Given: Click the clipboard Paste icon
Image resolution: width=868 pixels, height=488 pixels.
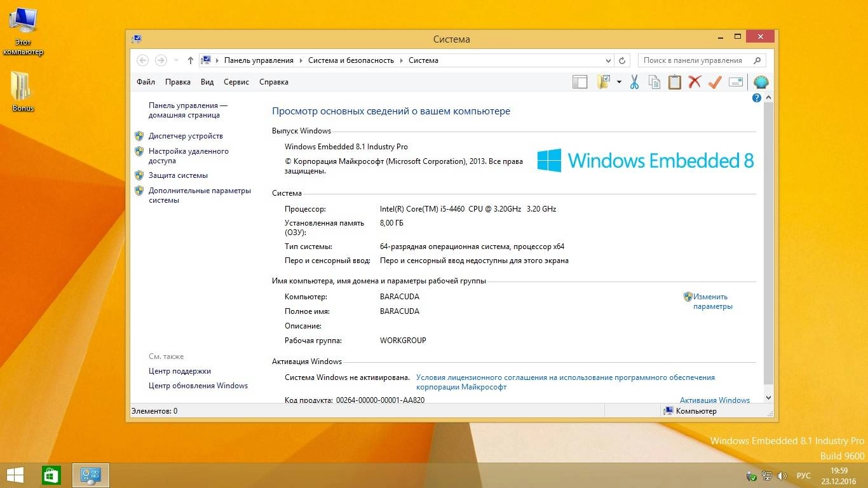Looking at the screenshot, I should (674, 82).
